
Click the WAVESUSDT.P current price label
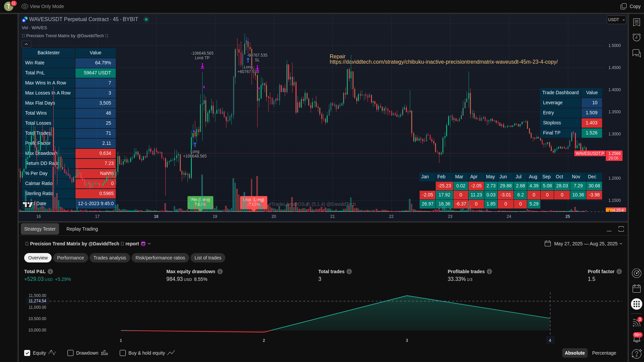[590, 154]
